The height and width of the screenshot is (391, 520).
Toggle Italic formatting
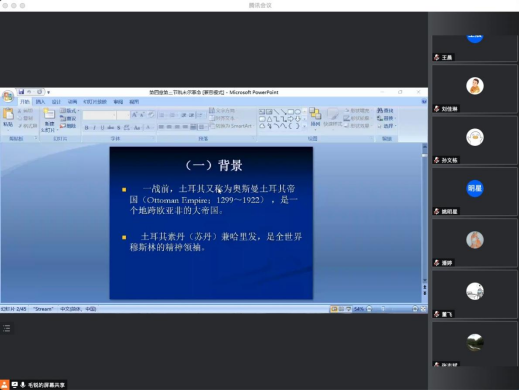(94, 127)
